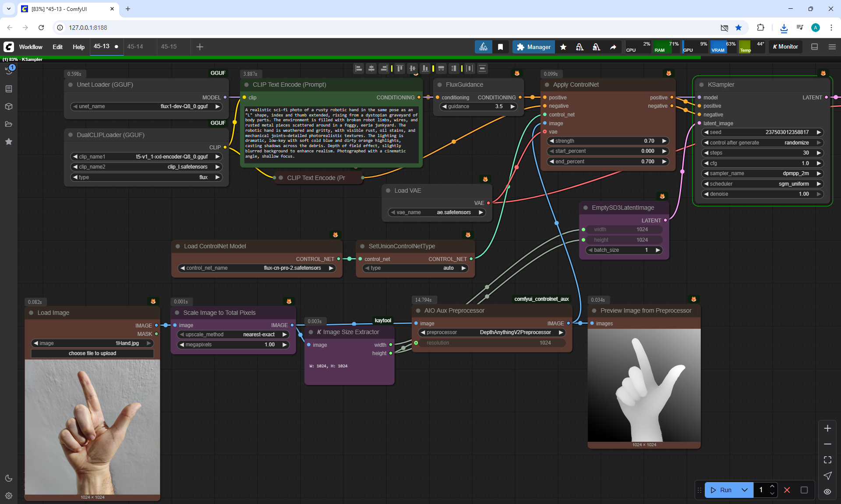Open the Edit menu

coord(57,47)
